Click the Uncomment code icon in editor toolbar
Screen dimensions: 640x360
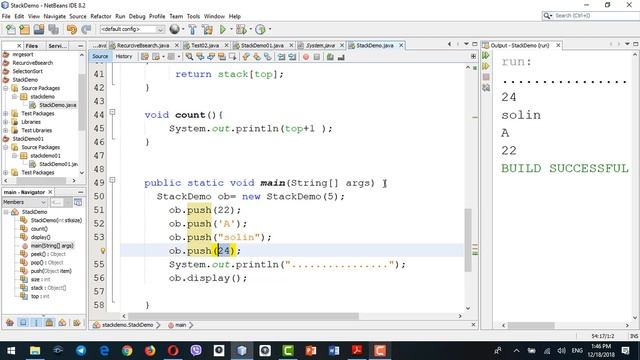click(341, 57)
